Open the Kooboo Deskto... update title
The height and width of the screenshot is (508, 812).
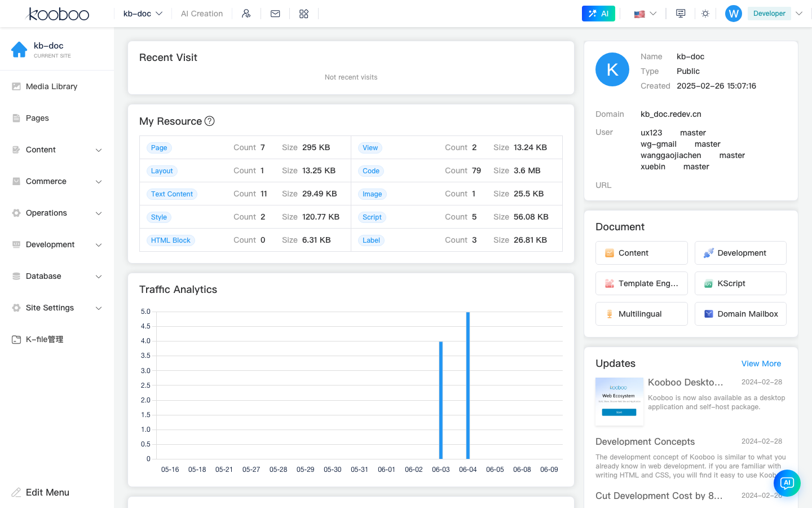[x=686, y=382]
